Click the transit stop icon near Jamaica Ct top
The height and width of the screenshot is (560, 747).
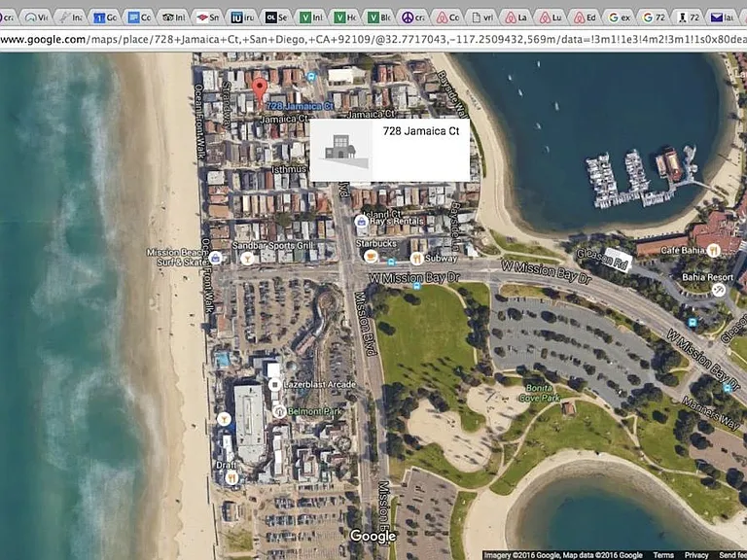[311, 76]
